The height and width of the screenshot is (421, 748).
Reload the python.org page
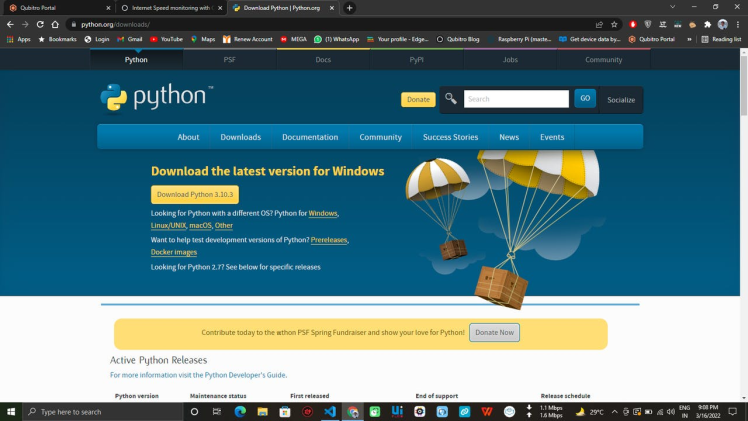[40, 24]
